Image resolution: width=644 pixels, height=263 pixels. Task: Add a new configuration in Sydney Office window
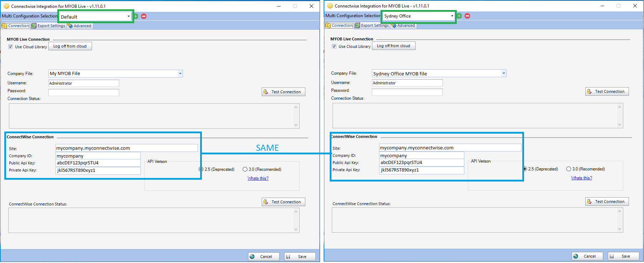click(x=459, y=16)
